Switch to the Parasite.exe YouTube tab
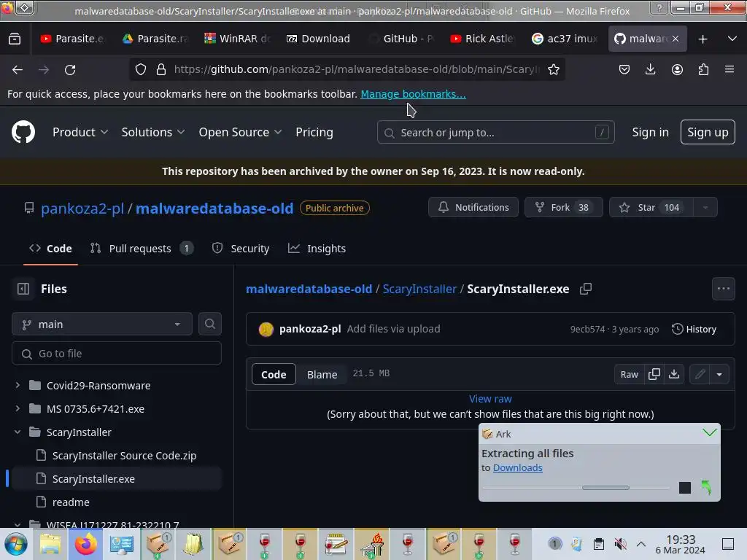The height and width of the screenshot is (560, 747). 72,39
